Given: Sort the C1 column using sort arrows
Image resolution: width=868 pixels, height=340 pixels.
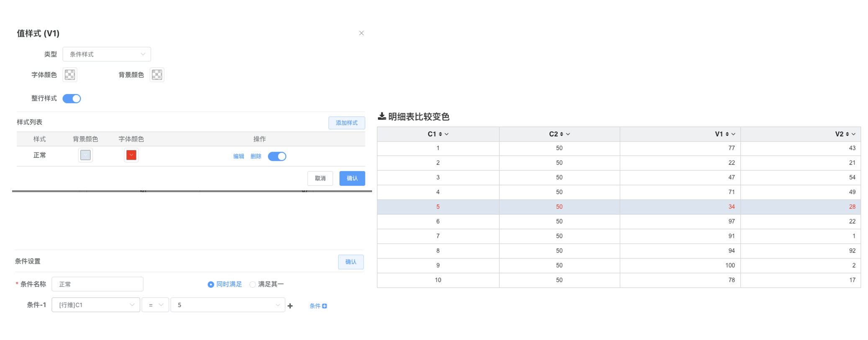Looking at the screenshot, I should pos(440,134).
